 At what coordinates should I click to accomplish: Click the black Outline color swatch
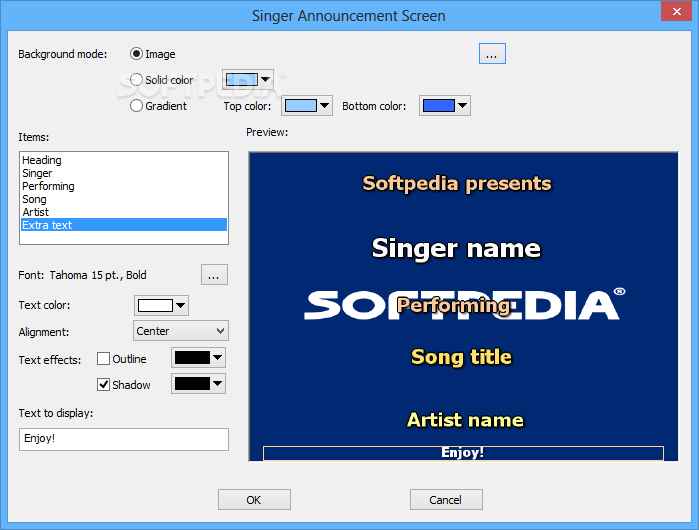(192, 357)
